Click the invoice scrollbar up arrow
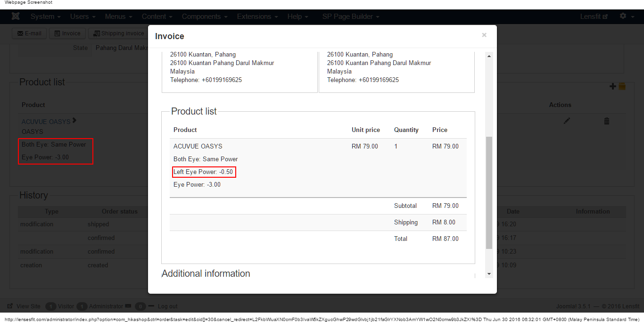Screen dimensions: 644x322 coord(489,56)
